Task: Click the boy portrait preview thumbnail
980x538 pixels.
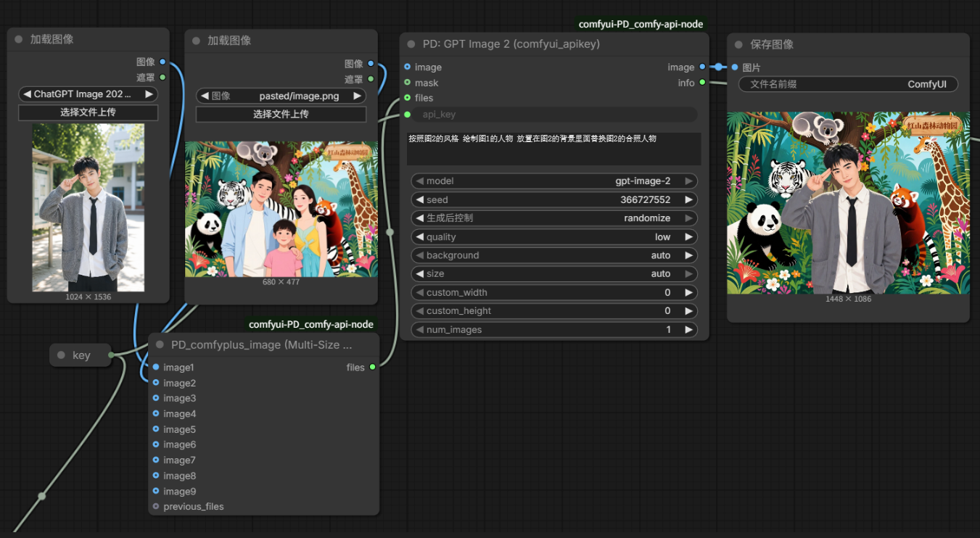Action: (88, 207)
